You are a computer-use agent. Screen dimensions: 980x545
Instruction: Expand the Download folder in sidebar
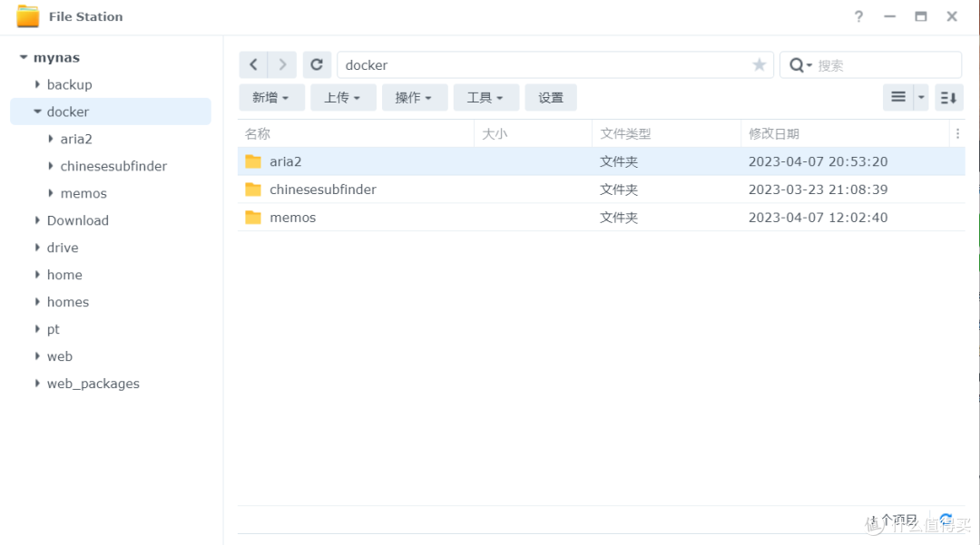[37, 220]
